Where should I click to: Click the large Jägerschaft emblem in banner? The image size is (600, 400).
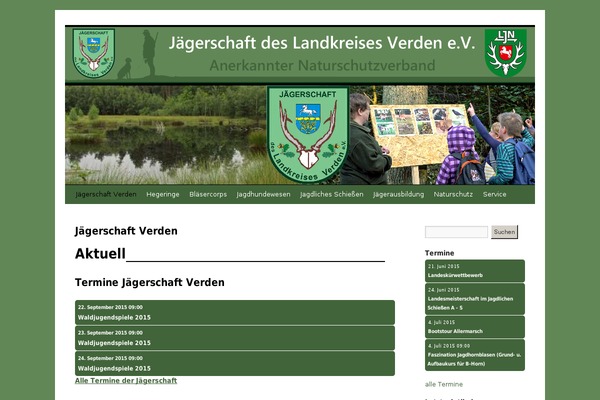pos(308,134)
